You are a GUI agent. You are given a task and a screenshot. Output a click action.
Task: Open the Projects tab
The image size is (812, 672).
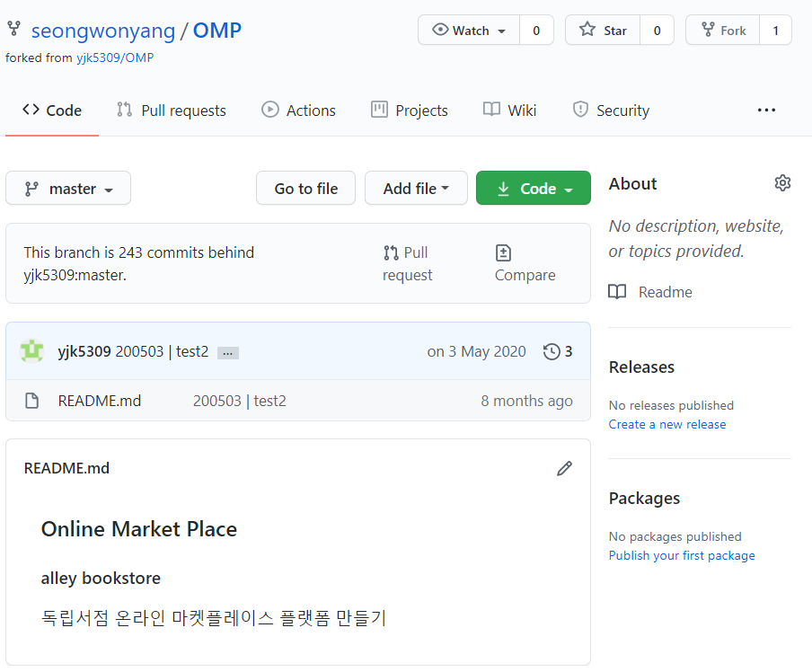coord(409,111)
